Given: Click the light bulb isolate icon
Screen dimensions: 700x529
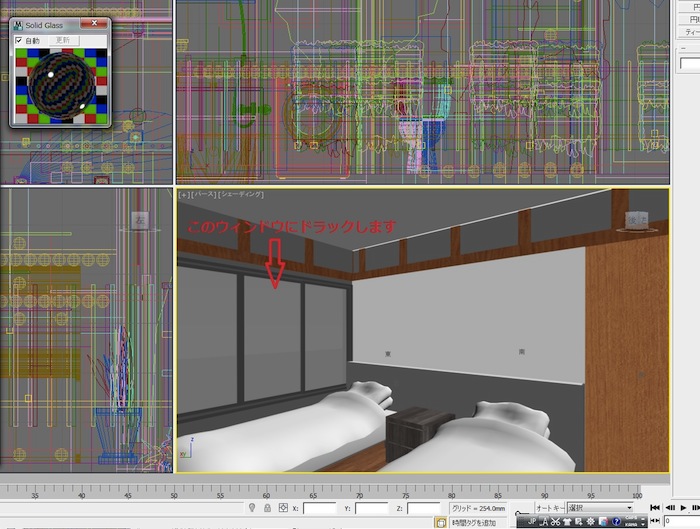Looking at the screenshot, I should pos(251,508).
